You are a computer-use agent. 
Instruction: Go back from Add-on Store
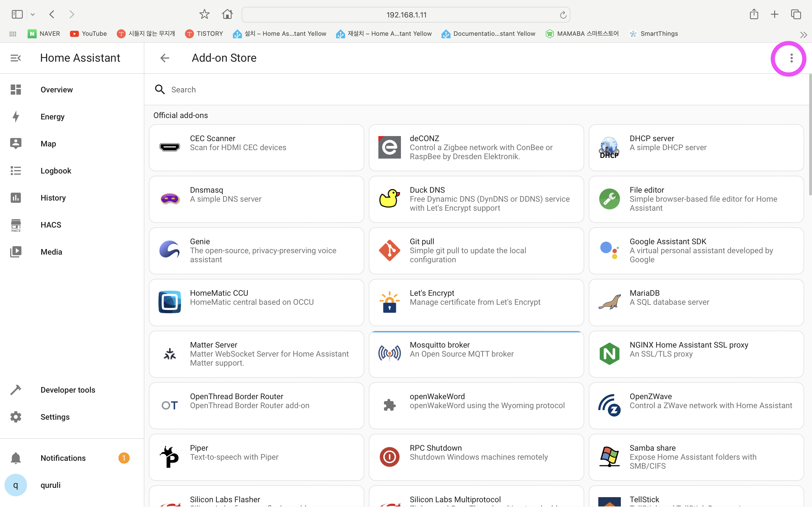pyautogui.click(x=165, y=58)
